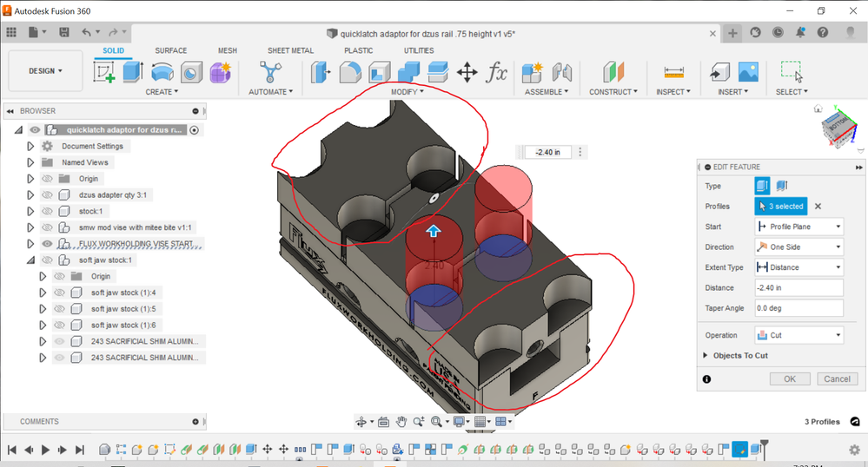Screen dimensions: 868x467
Task: Clear the 3 selected profiles
Action: (x=818, y=207)
